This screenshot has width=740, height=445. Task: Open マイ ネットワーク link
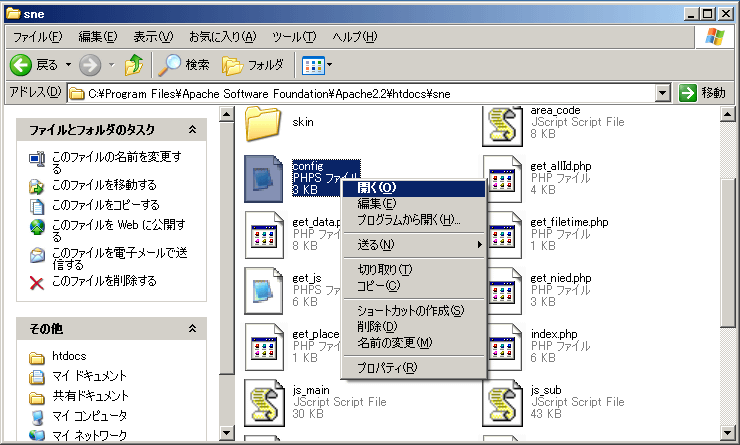point(89,435)
